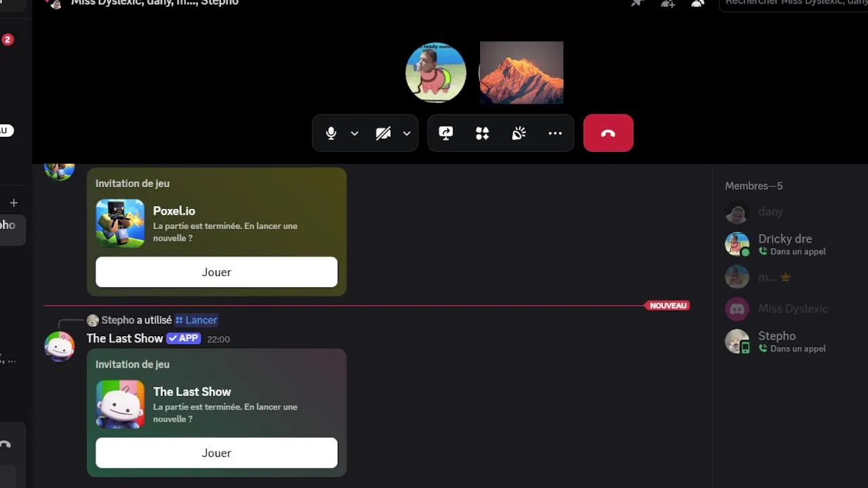Open the activities launcher icon

pos(482,134)
